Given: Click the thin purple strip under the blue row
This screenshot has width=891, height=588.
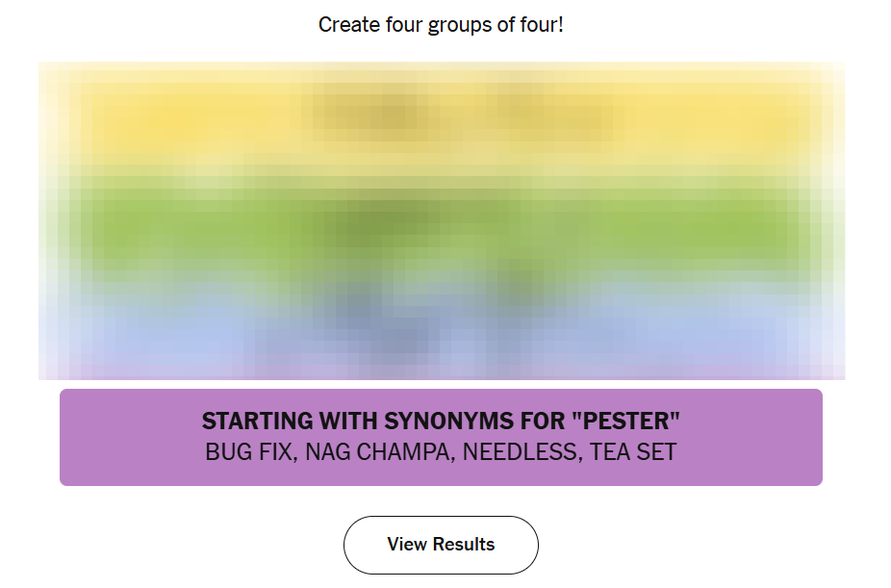Looking at the screenshot, I should click(x=442, y=371).
